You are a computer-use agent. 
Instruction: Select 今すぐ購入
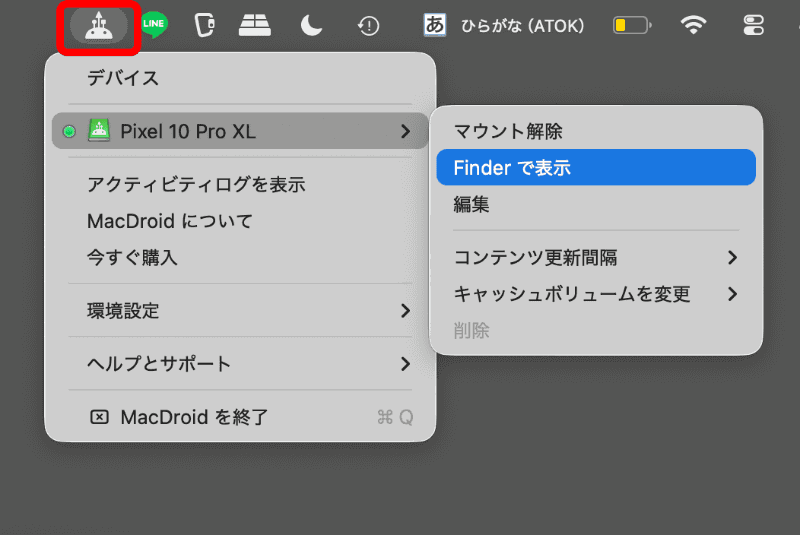click(132, 258)
